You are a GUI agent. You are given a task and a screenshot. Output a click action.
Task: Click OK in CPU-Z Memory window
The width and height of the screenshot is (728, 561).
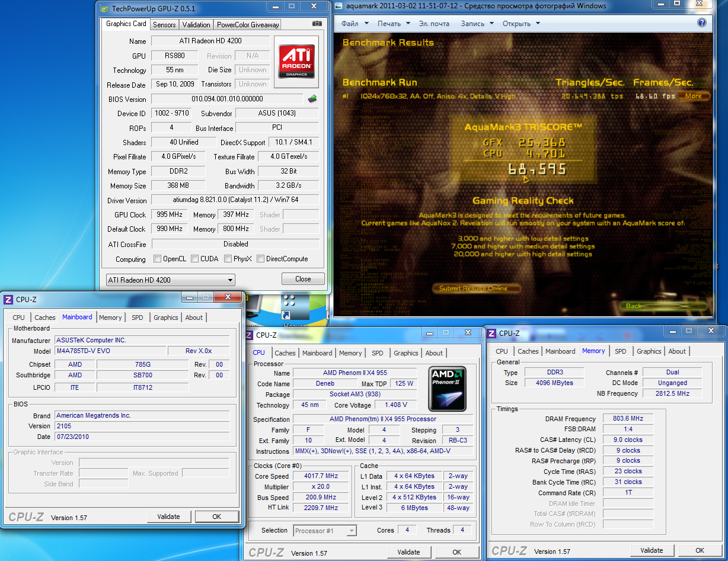tap(700, 550)
